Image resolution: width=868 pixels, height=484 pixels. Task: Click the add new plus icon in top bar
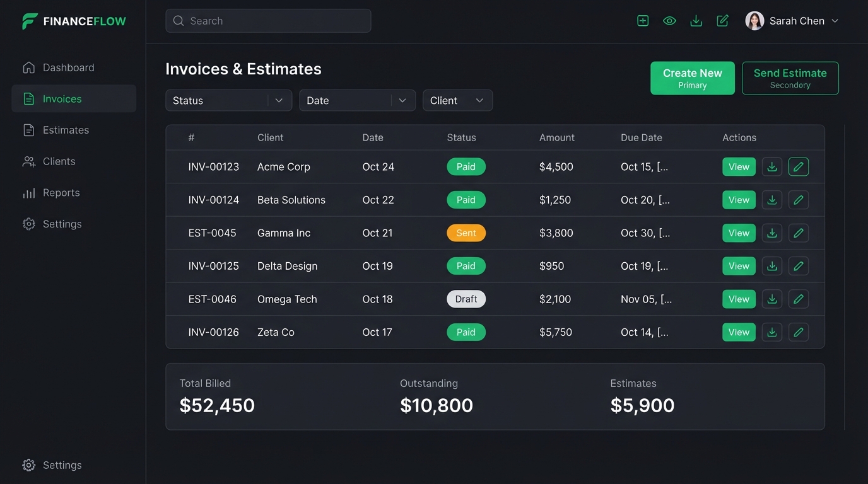pos(643,21)
